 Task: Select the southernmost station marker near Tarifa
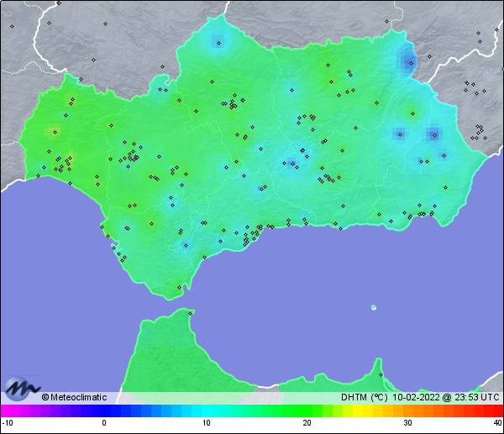tap(180, 287)
